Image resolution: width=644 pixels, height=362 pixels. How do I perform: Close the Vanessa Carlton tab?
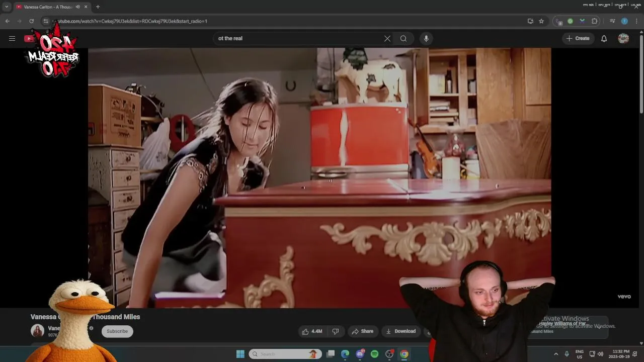tap(86, 7)
